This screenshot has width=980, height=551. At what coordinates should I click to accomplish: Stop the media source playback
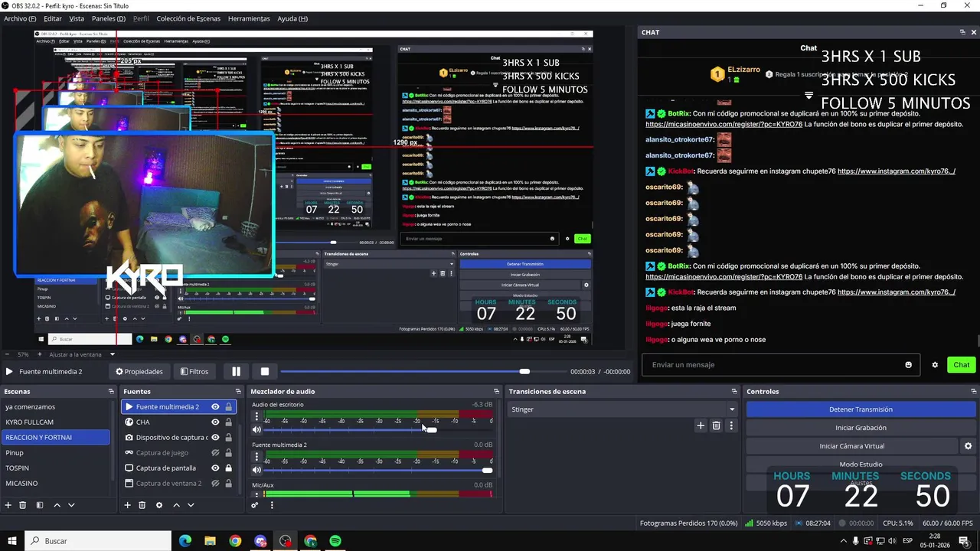tap(264, 371)
